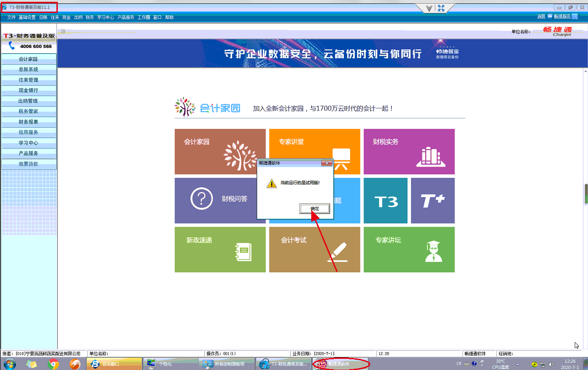The image size is (588, 370).
Task: Select 产品服务 in the left sidebar
Action: point(29,153)
